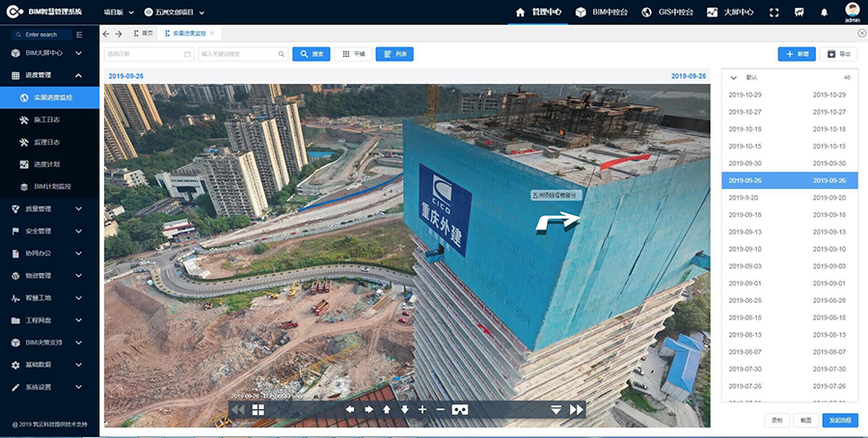Pan the panorama right with the arrow
The image size is (868, 438).
[x=368, y=410]
